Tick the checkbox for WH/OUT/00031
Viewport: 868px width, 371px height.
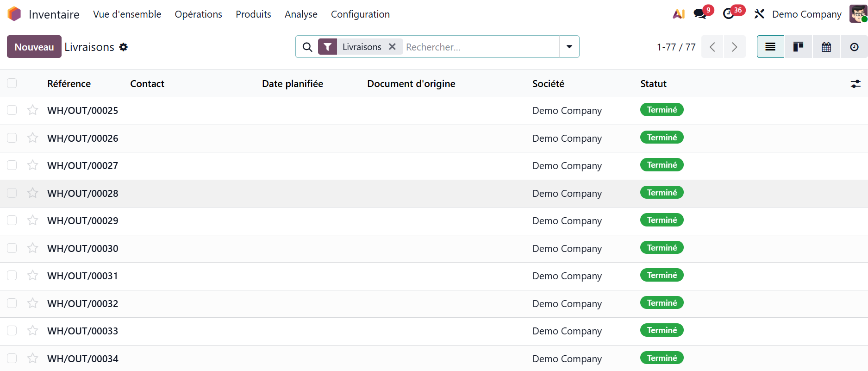[12, 276]
